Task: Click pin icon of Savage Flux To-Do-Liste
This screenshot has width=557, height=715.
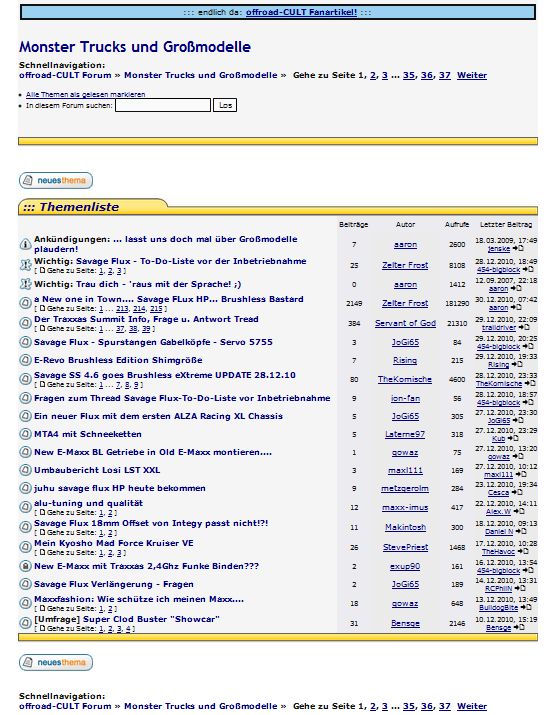Action: point(25,265)
